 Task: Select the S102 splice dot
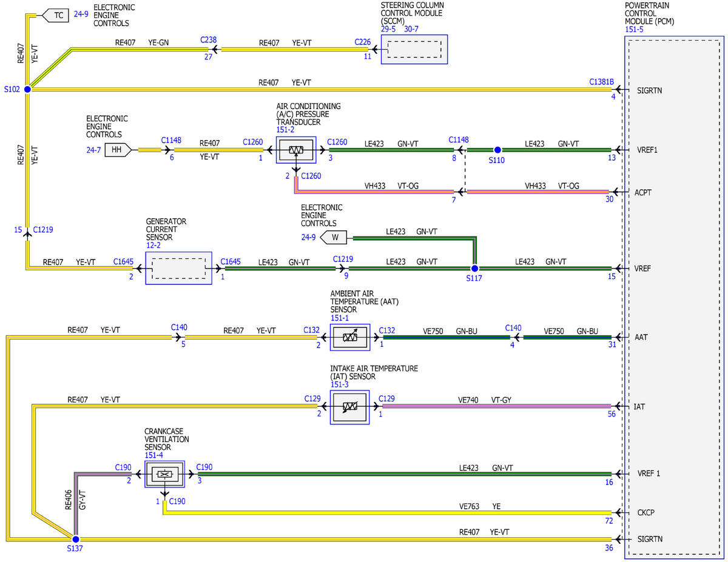click(x=27, y=89)
